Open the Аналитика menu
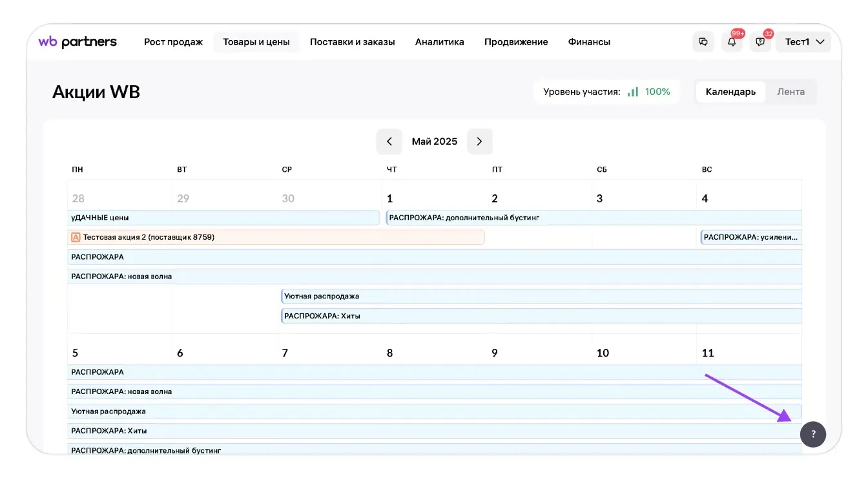Image resolution: width=868 pixels, height=478 pixels. [439, 42]
